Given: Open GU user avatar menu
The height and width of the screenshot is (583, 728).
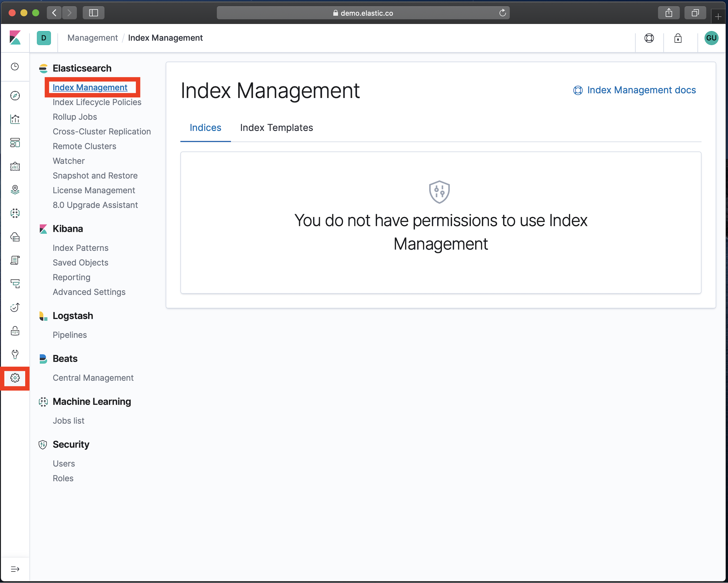Looking at the screenshot, I should [711, 38].
